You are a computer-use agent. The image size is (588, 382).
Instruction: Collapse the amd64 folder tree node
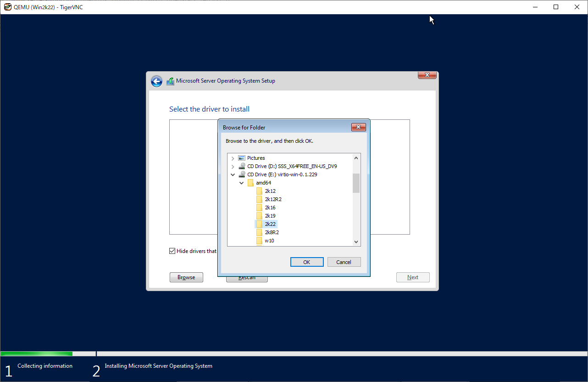click(242, 183)
